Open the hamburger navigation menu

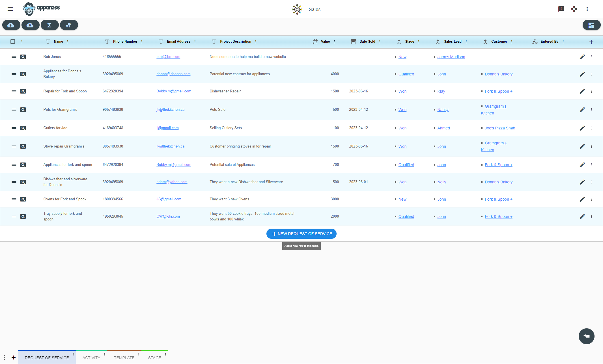tap(10, 9)
